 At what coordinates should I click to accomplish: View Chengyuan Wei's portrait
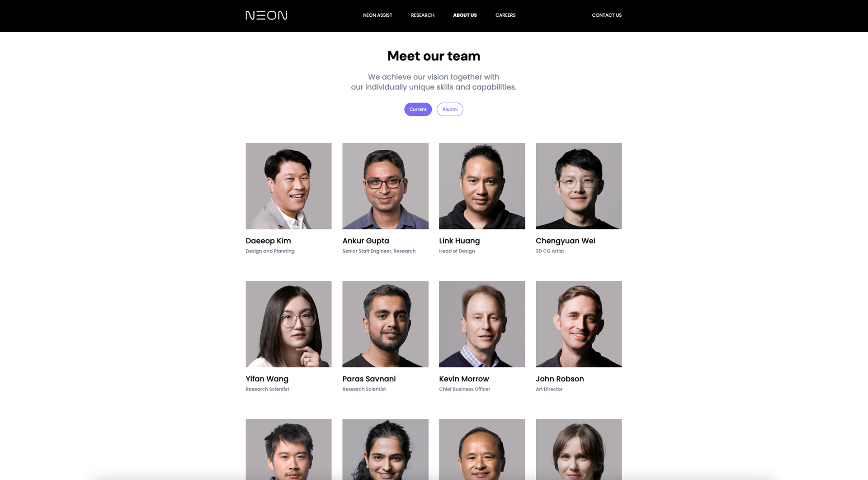tap(579, 186)
